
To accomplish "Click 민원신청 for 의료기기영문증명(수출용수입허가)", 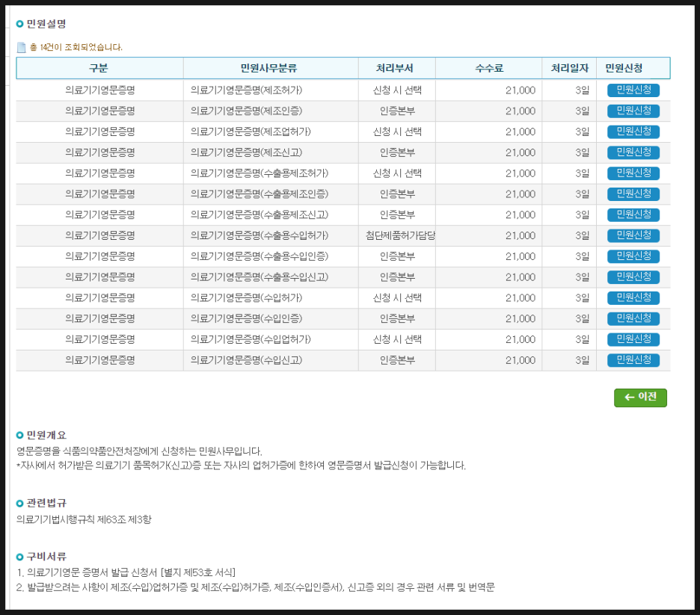I will (633, 235).
